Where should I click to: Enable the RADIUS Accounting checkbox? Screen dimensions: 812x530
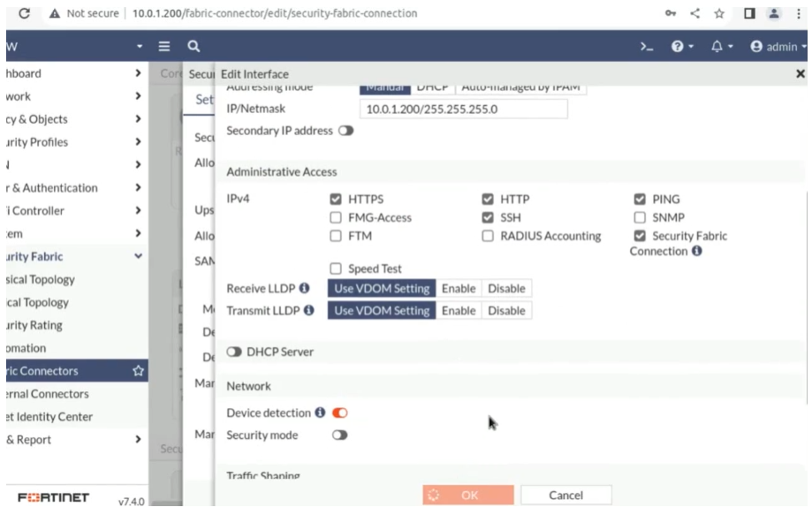pos(488,236)
